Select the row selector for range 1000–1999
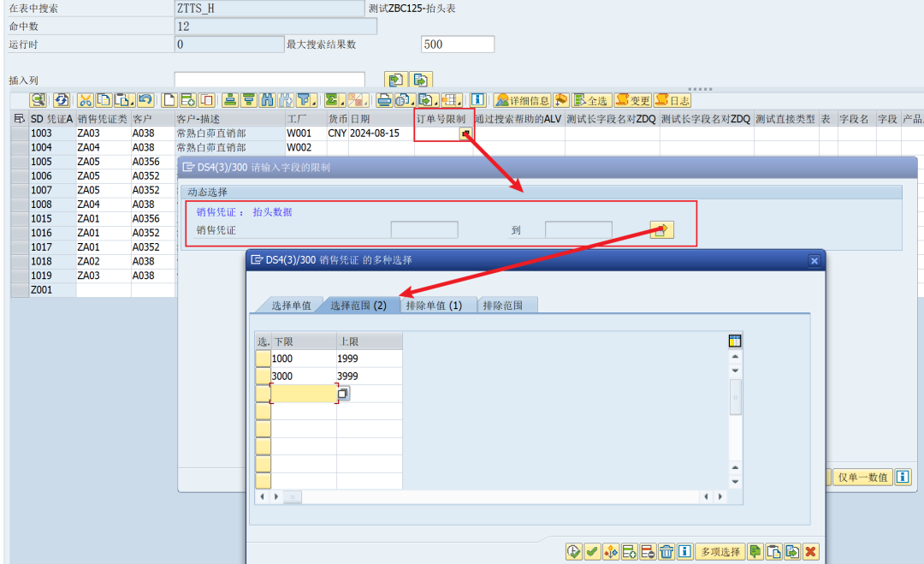This screenshot has width=924, height=564. click(263, 359)
